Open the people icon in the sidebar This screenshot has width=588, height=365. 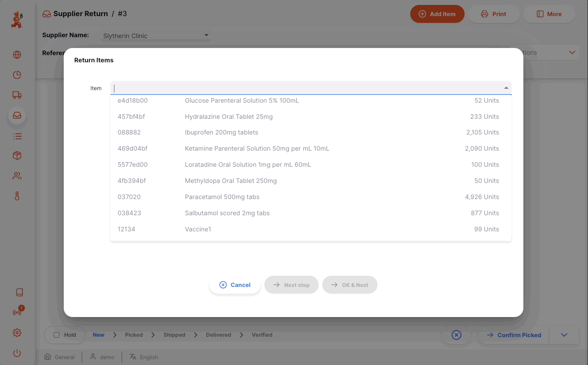pos(17,176)
